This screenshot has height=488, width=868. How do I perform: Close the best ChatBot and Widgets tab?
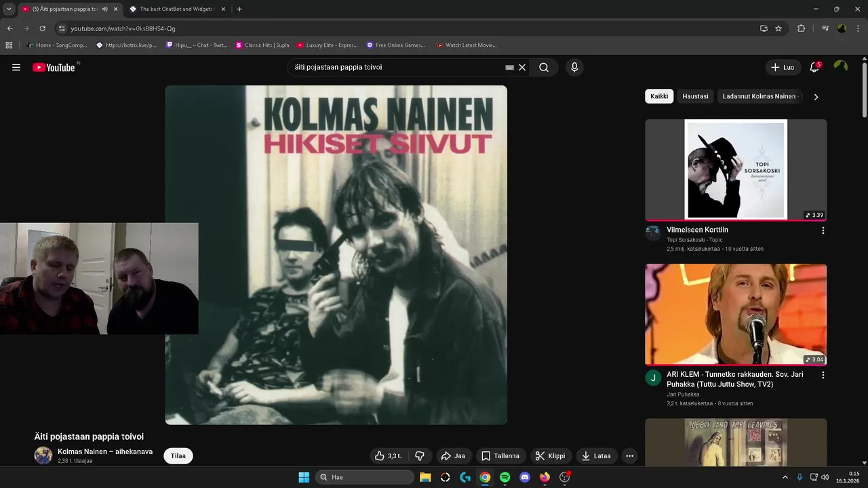coord(223,9)
